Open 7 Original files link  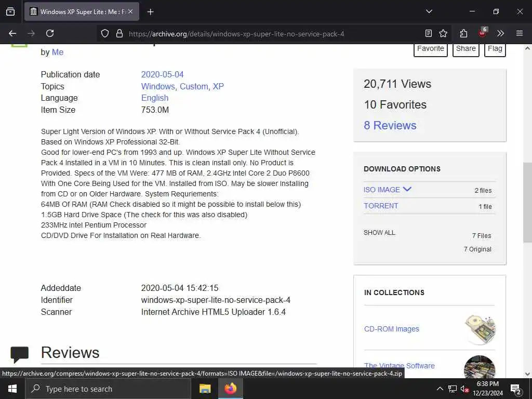coord(477,249)
